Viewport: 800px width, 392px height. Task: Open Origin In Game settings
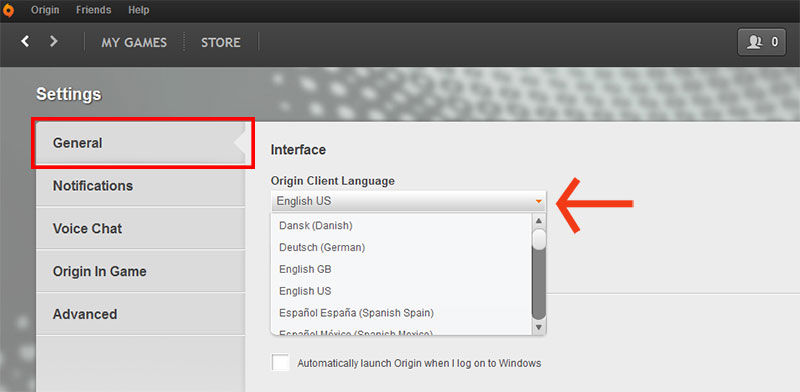[x=140, y=271]
